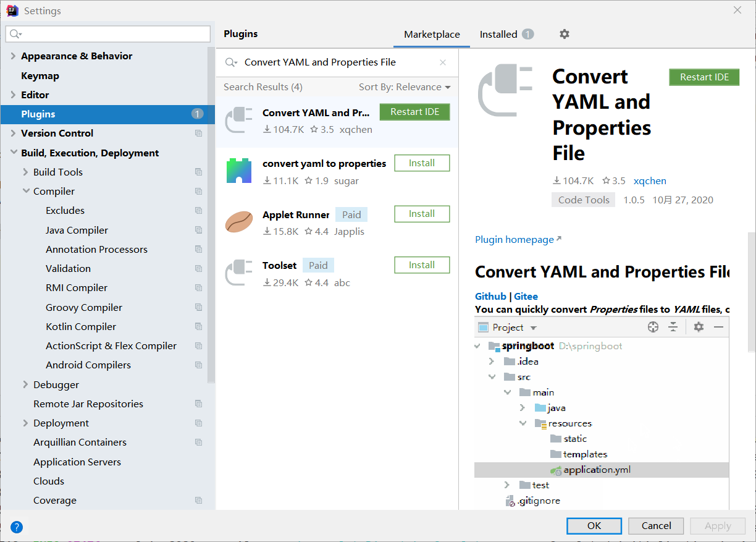Expand the Editor settings section
The image size is (756, 542).
point(13,95)
